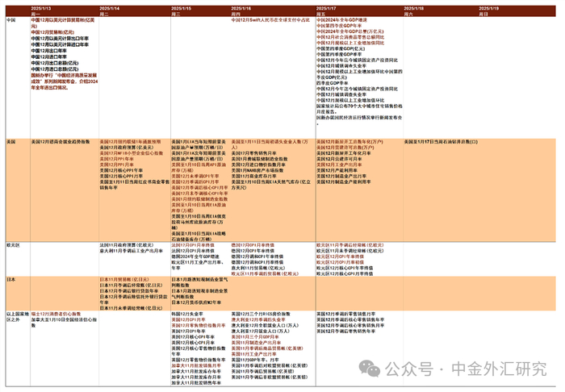The image size is (565, 392).
Task: Click the 中国 row label
Action: click(11, 20)
